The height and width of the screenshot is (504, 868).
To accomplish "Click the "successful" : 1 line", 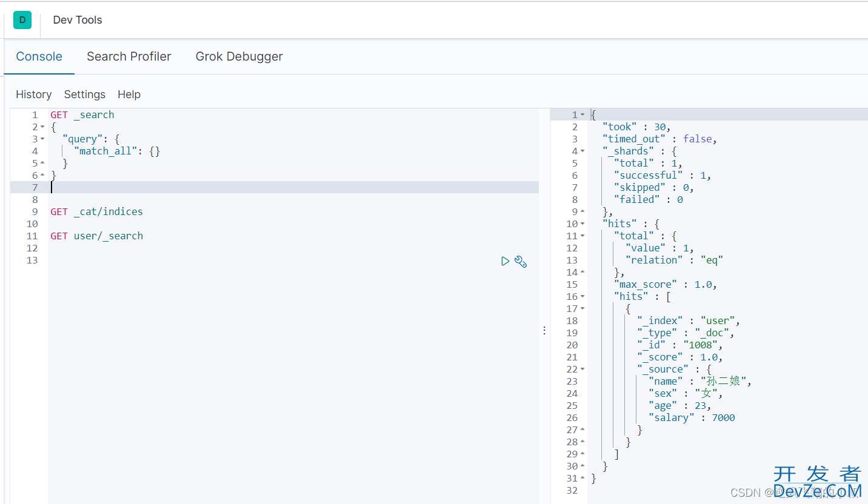I will tap(662, 175).
